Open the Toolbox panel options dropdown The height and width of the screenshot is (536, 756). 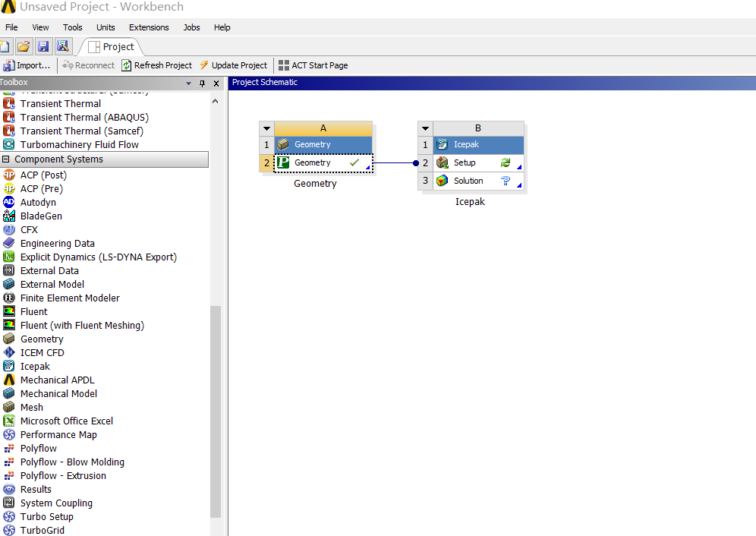pos(189,84)
